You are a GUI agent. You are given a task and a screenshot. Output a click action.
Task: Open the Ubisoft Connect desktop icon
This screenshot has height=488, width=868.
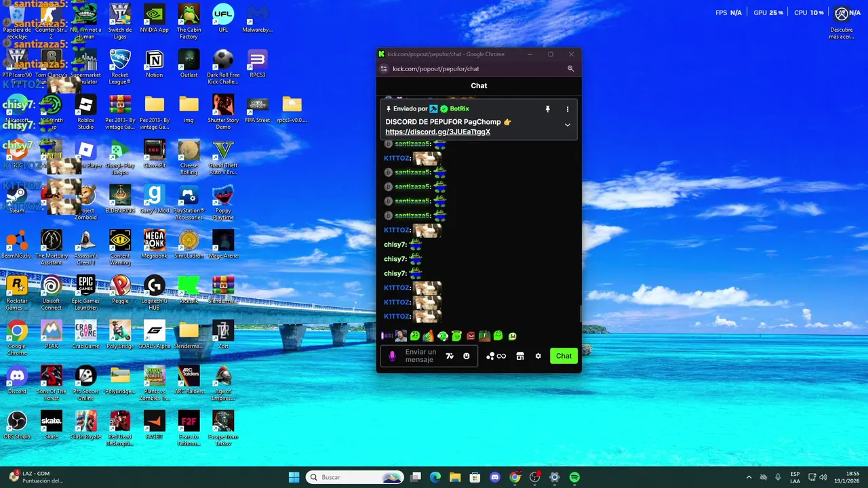pyautogui.click(x=52, y=292)
